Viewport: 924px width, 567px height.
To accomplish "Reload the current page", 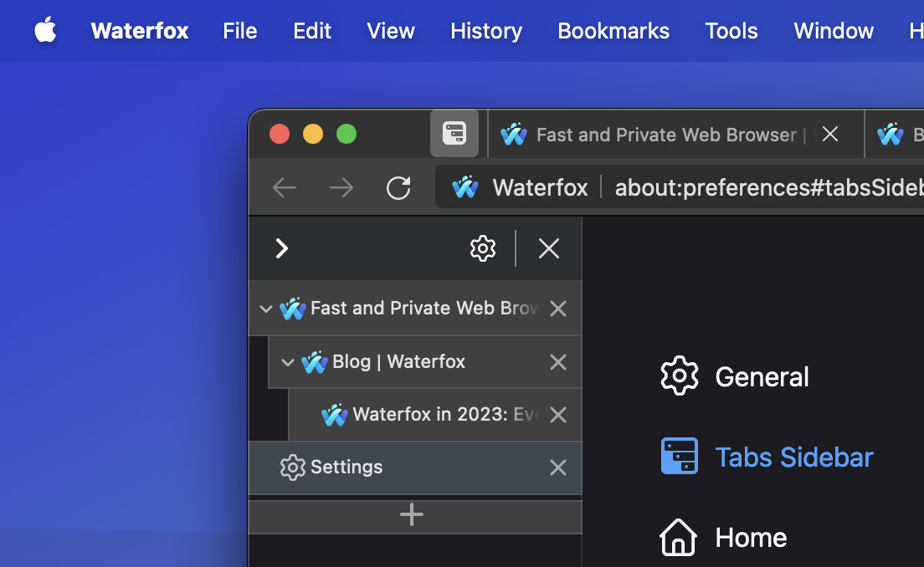I will [x=398, y=188].
